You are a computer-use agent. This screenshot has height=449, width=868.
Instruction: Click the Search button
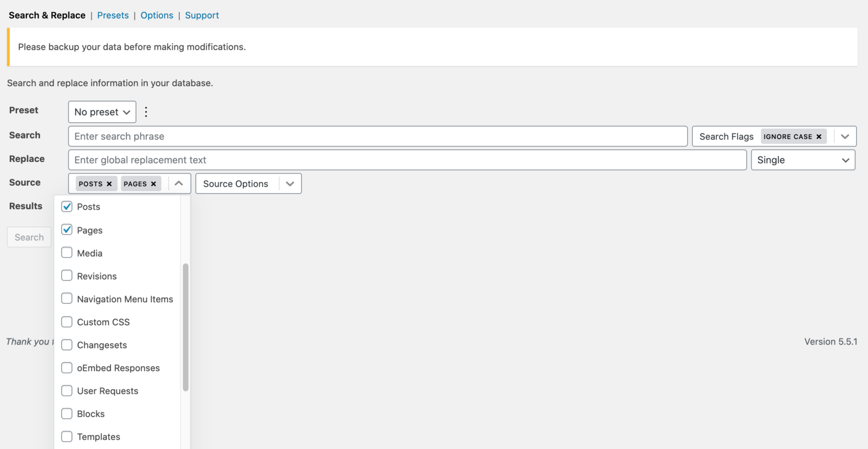click(x=29, y=237)
